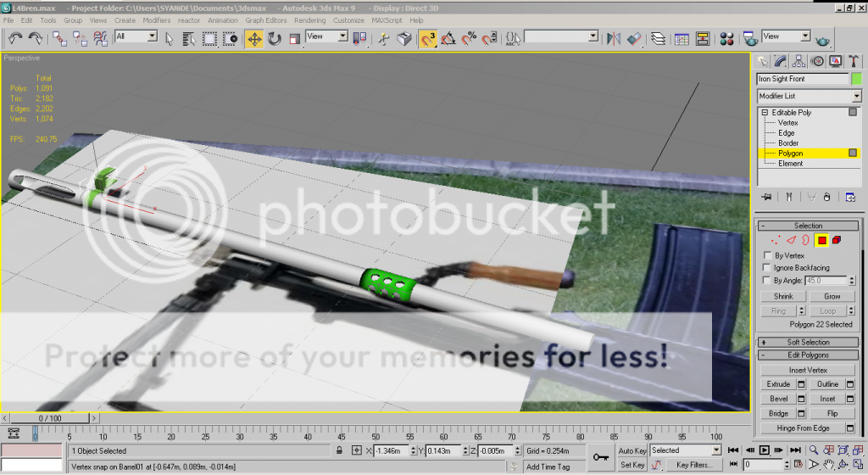Toggle the 3D Snaps button
868x475 pixels.
tap(428, 38)
